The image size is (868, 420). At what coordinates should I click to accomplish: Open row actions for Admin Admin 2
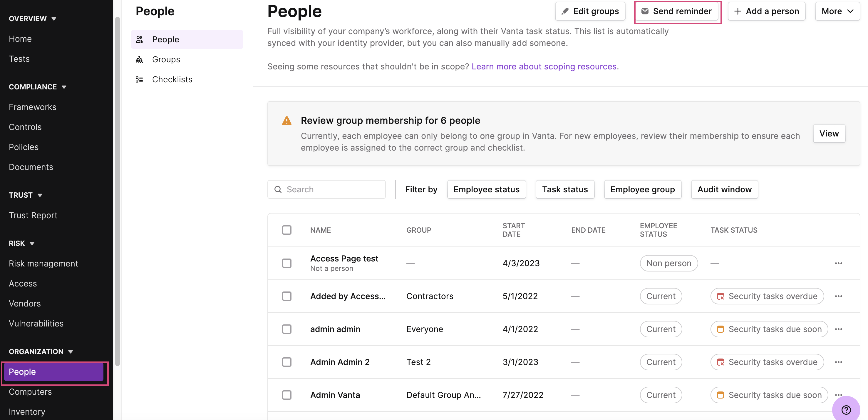(839, 362)
